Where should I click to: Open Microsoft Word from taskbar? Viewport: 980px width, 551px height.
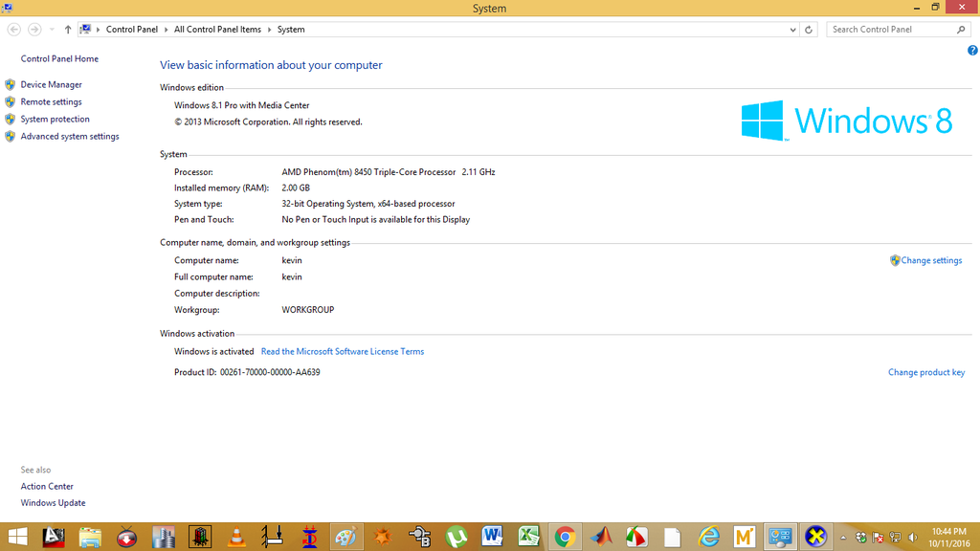point(493,537)
